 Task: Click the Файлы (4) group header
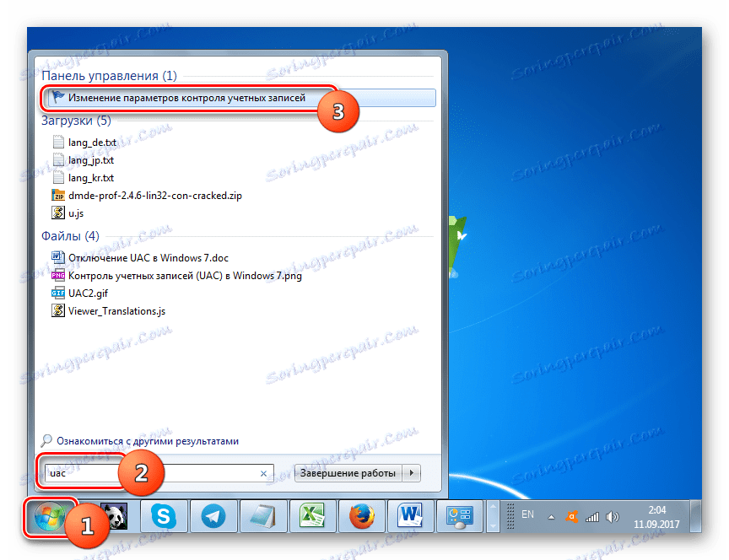70,236
